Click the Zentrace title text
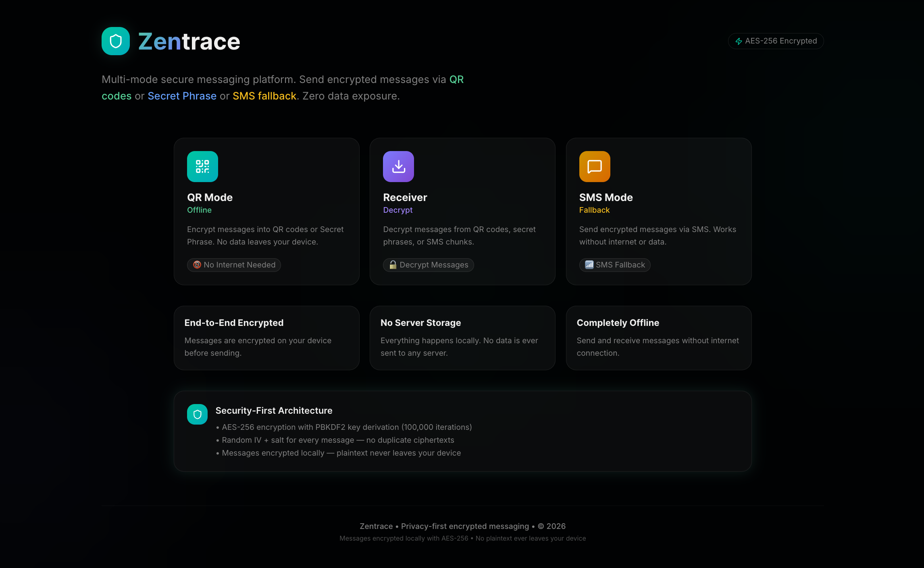This screenshot has height=568, width=924. [189, 41]
